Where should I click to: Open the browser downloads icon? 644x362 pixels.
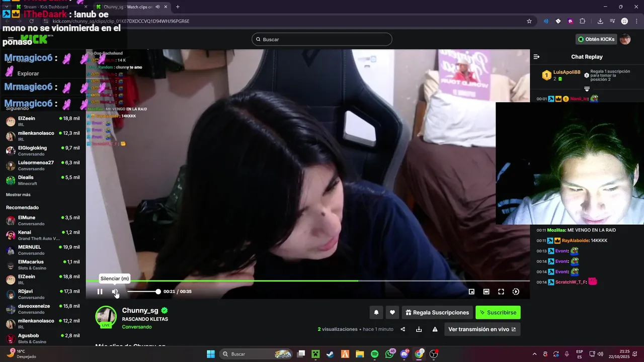click(600, 21)
